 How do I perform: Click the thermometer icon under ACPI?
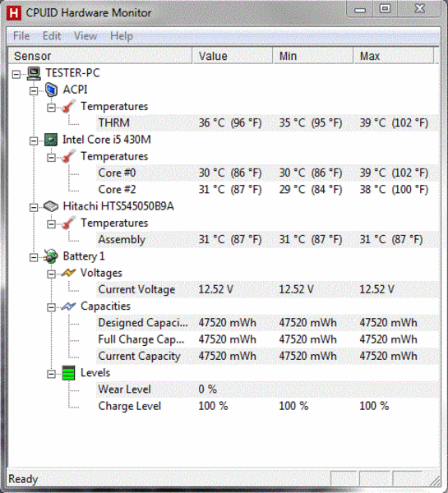68,107
